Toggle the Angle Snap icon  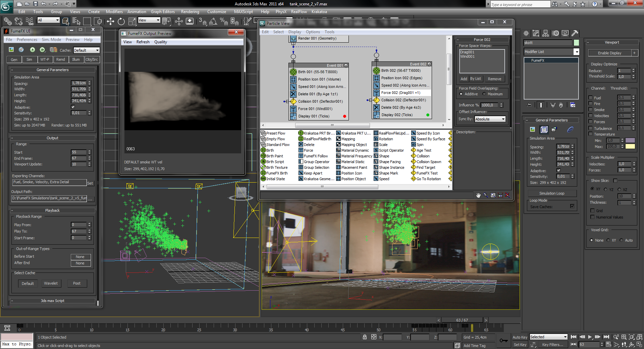coord(213,21)
